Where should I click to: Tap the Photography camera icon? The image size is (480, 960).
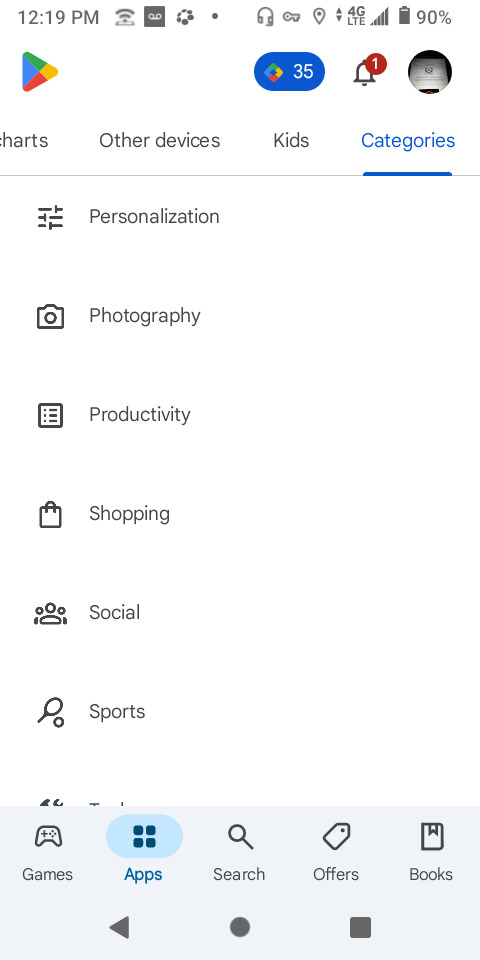[x=50, y=317]
